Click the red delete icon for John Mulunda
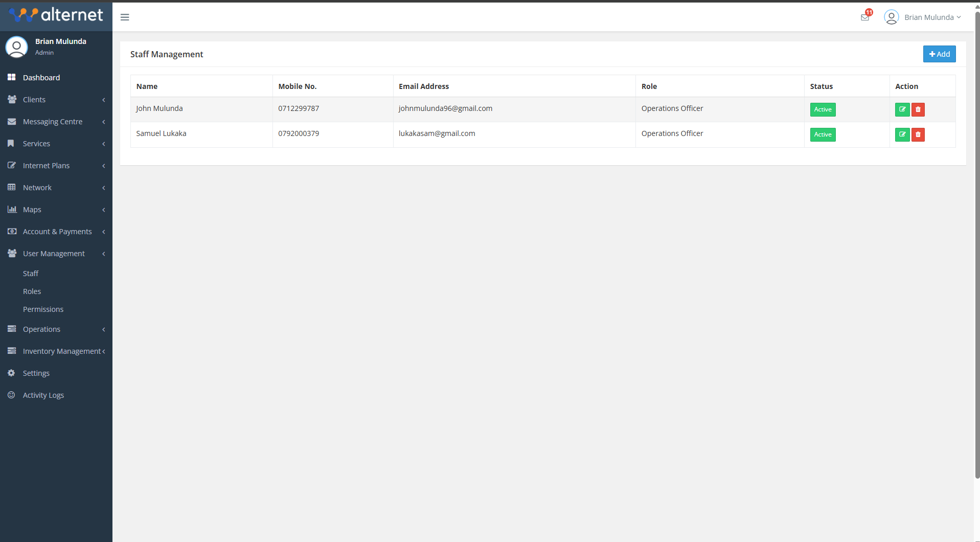 point(918,109)
